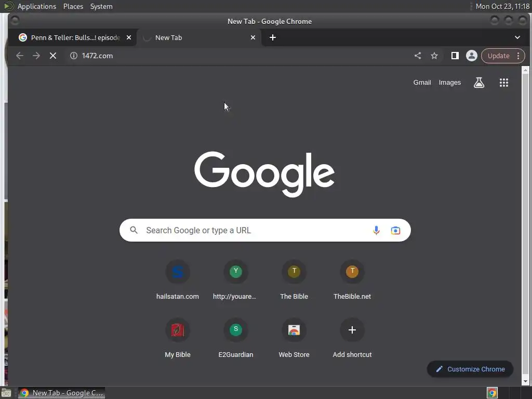Open a new tab with plus button
Viewport: 532px width, 399px height.
tap(272, 37)
